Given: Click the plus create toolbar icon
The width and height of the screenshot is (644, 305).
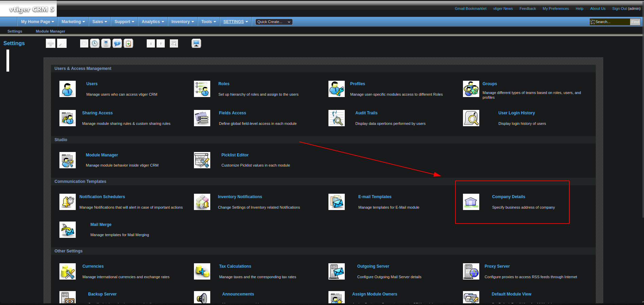Looking at the screenshot, I should (x=51, y=43).
